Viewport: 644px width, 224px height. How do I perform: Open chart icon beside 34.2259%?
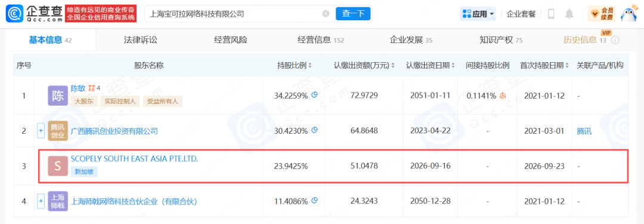[315, 95]
